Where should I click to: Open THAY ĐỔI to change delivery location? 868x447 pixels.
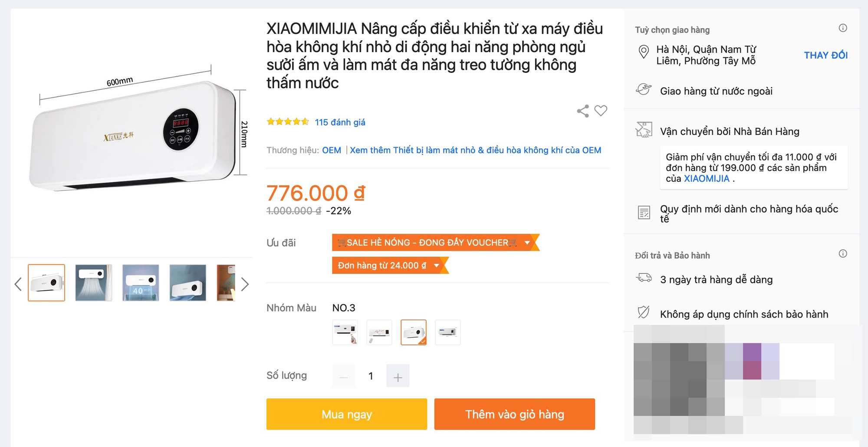(x=825, y=55)
